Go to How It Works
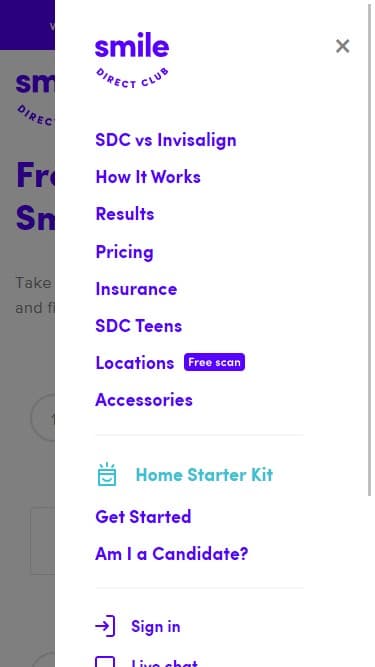 148,177
